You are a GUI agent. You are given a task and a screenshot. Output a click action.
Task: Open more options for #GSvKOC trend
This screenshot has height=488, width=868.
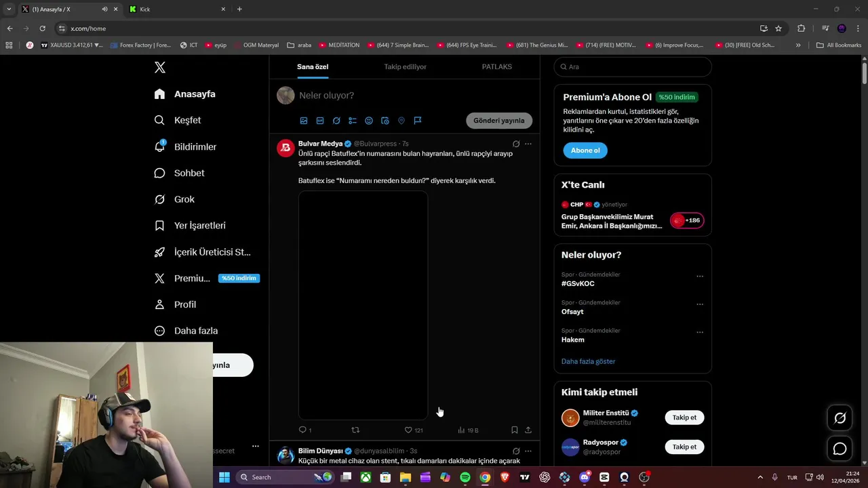pyautogui.click(x=700, y=277)
